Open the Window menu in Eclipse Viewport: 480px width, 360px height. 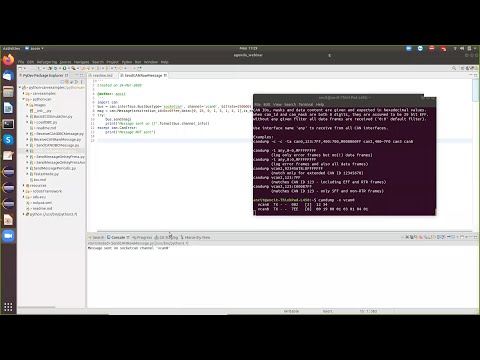[x=151, y=62]
